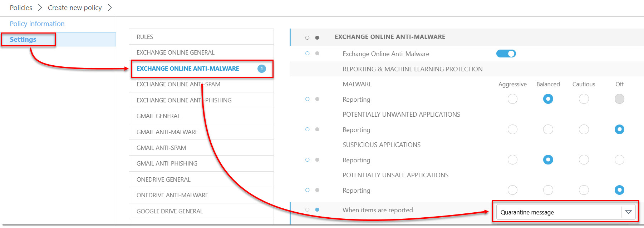
Task: Set Malware reporting to Aggressive
Action: coord(512,99)
